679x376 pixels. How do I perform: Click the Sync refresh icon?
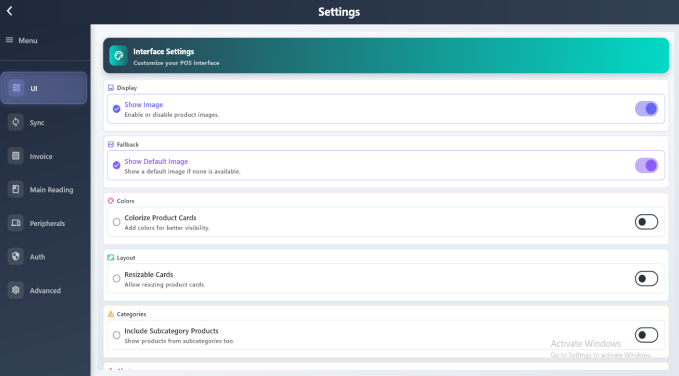[16, 122]
